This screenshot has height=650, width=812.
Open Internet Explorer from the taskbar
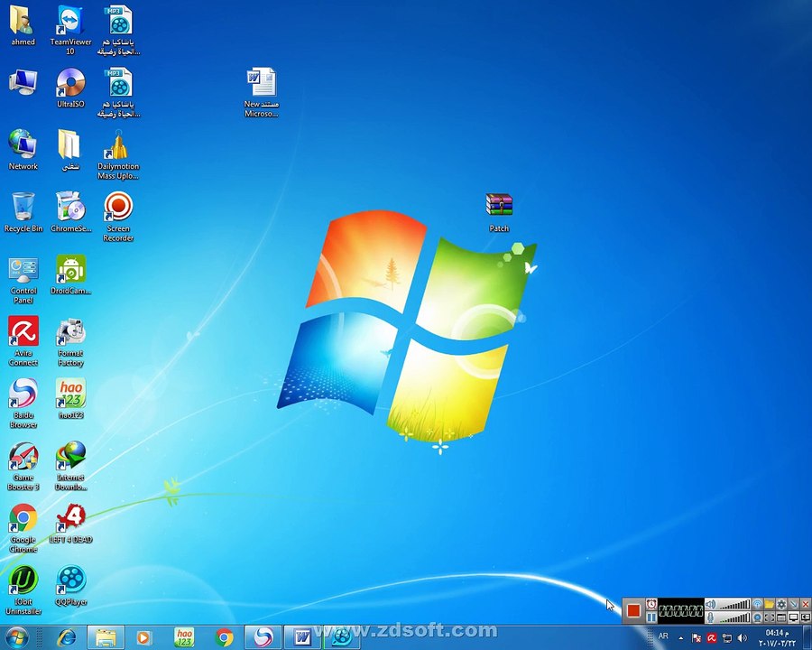(x=66, y=637)
